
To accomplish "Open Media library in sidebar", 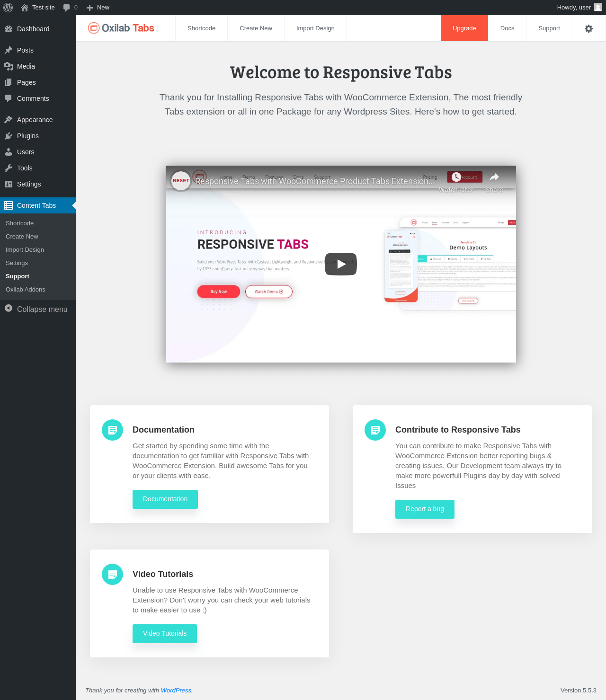I will pos(38,66).
